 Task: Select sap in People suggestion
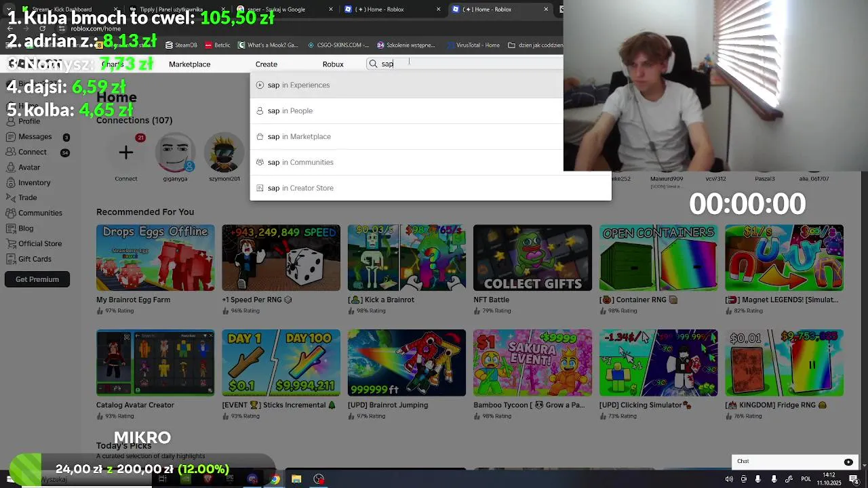(x=431, y=111)
